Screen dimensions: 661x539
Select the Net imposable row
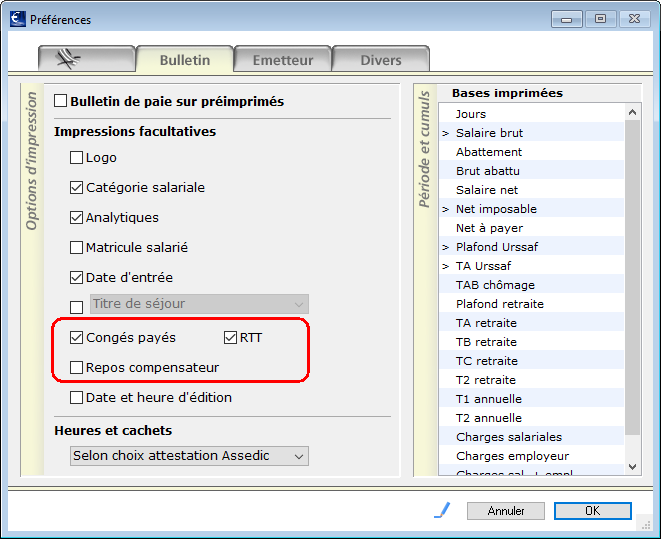click(532, 209)
